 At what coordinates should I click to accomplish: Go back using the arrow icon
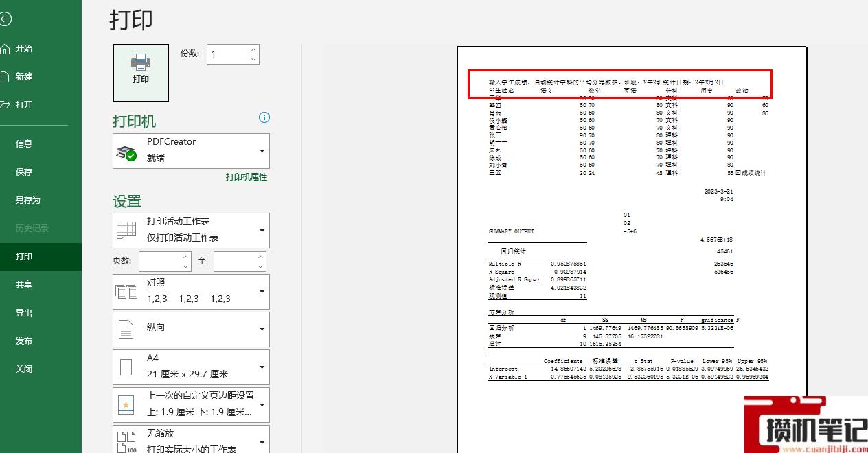click(x=5, y=19)
